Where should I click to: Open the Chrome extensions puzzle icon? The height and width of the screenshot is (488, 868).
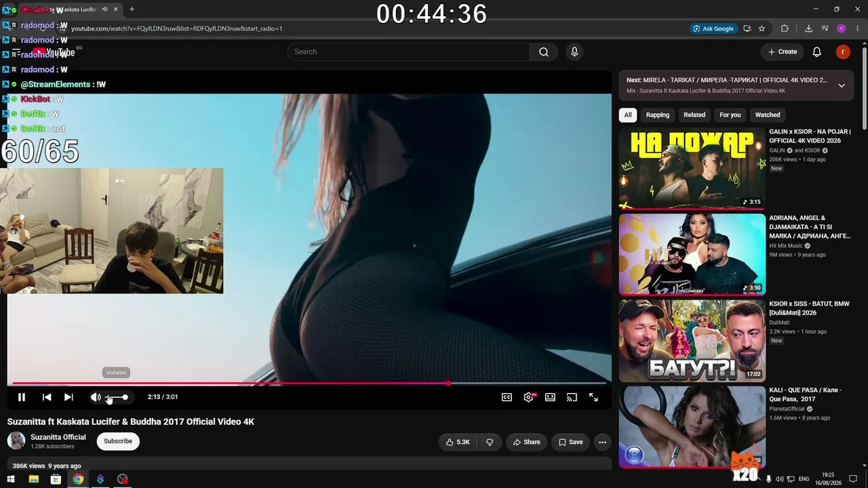point(785,28)
